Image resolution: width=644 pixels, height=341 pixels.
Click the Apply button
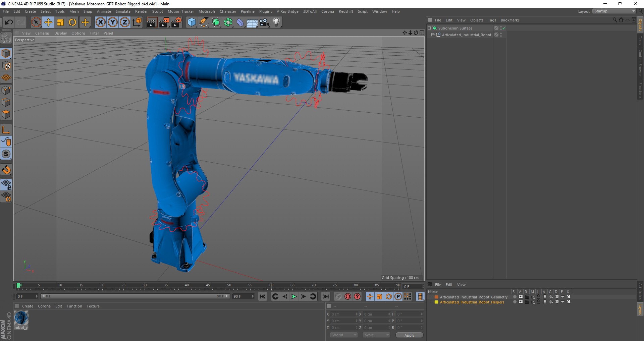pos(409,335)
